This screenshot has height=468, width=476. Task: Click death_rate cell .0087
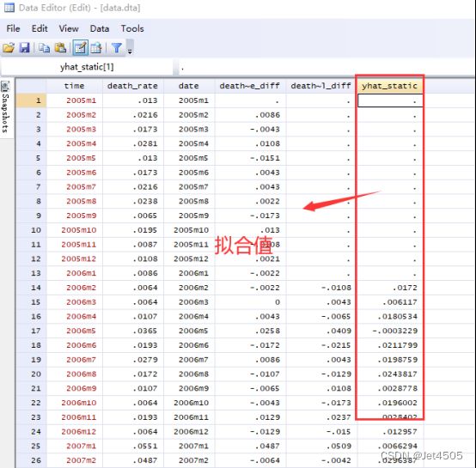(x=133, y=245)
